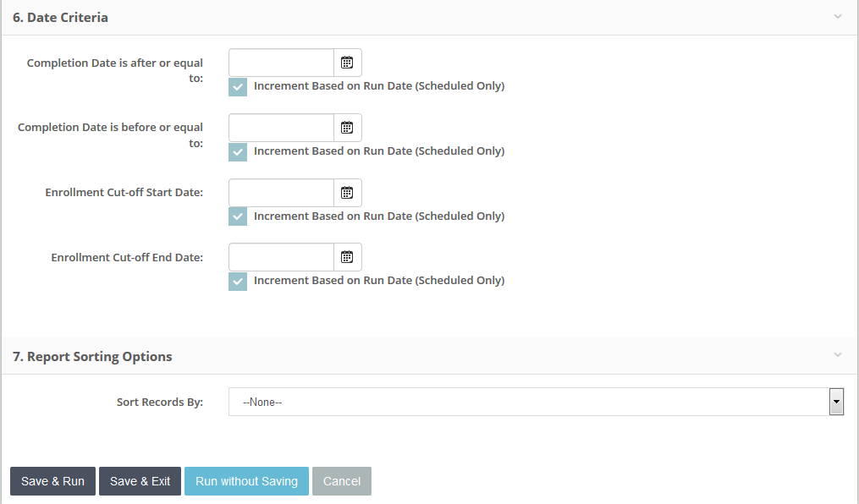Open calendar for Completion Date before or equal
The width and height of the screenshot is (859, 504).
347,128
